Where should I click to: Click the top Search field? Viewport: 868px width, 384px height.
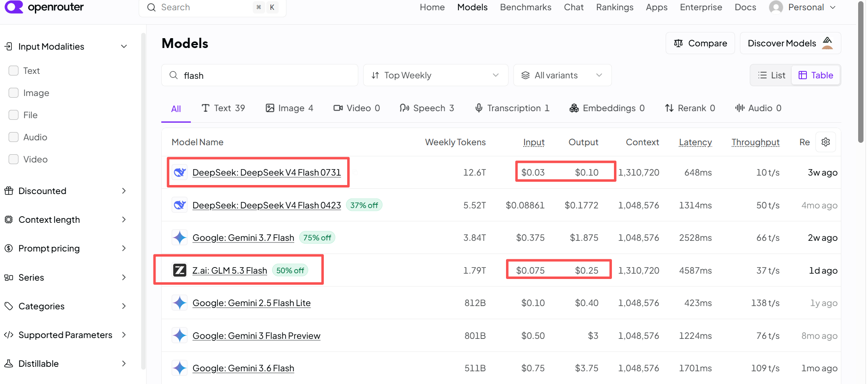pos(213,7)
